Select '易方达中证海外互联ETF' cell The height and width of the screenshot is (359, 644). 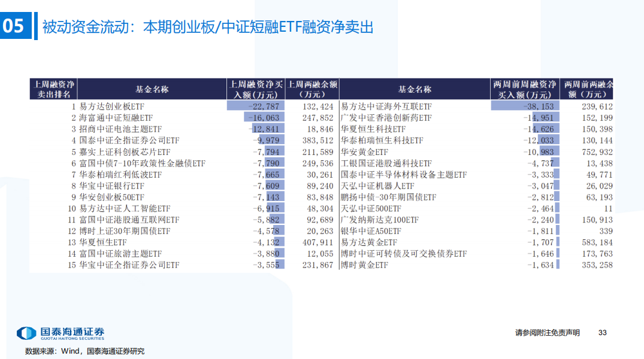386,107
